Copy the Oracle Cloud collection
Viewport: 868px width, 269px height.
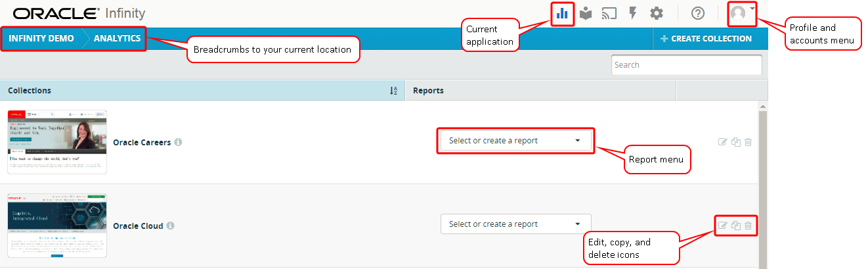pos(736,226)
